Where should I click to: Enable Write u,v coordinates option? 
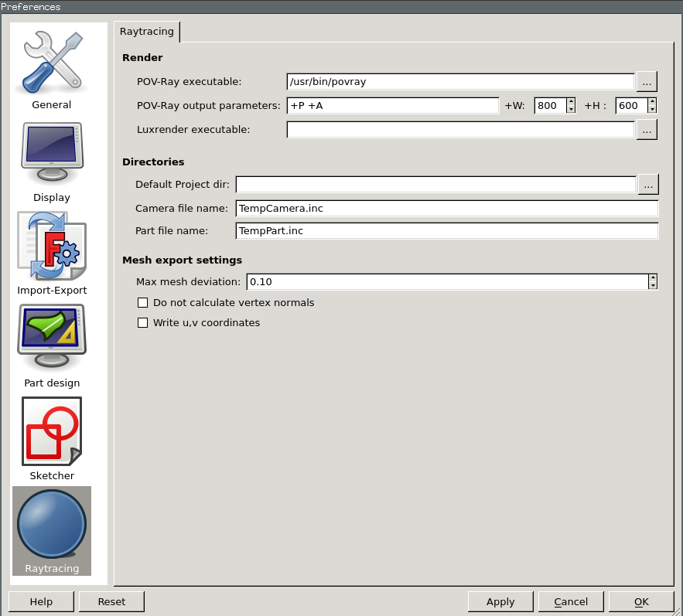[x=142, y=323]
